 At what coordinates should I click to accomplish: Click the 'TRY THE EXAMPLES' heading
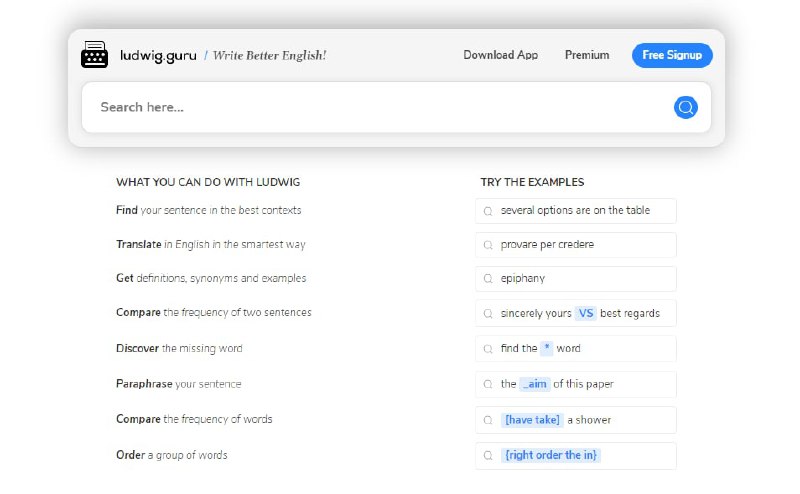(532, 182)
